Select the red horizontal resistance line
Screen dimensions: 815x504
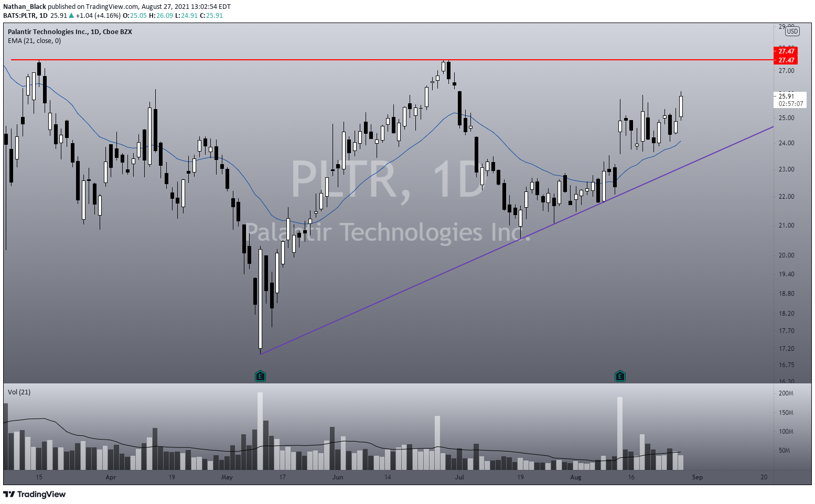pos(392,60)
